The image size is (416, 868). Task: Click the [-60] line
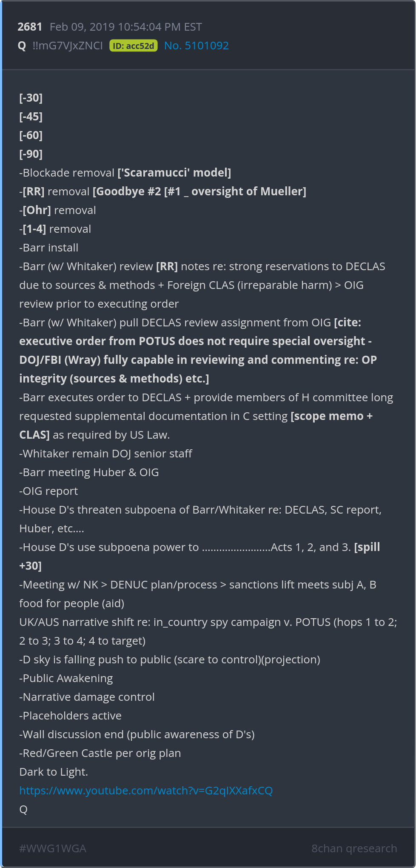31,135
